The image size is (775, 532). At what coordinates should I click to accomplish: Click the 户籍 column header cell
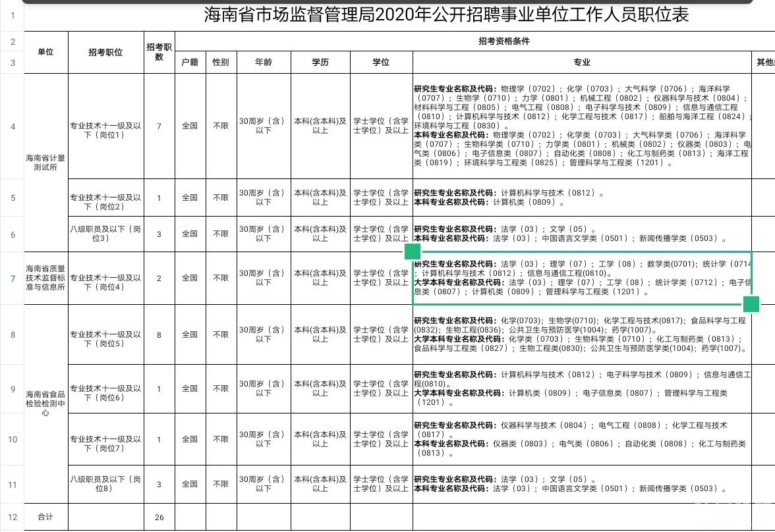click(190, 63)
